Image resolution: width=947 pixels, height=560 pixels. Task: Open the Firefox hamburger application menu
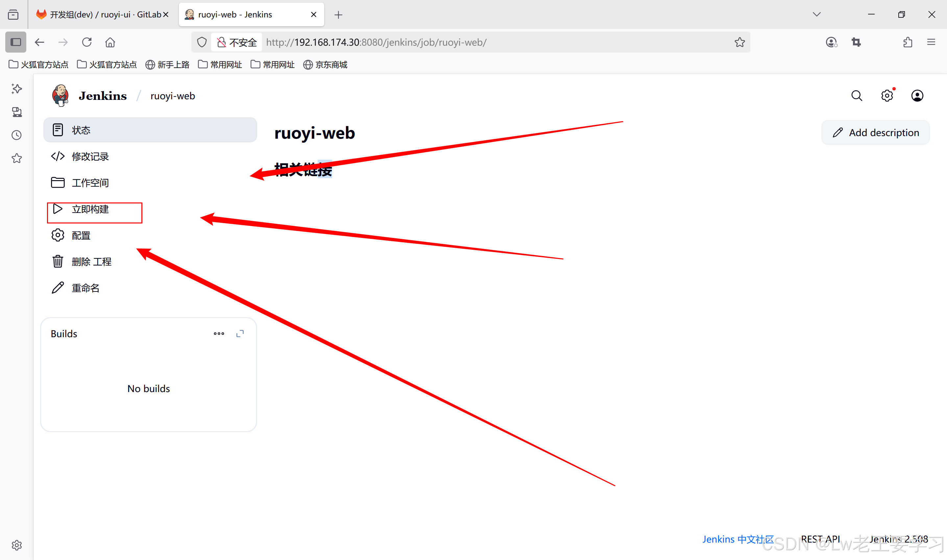tap(931, 42)
